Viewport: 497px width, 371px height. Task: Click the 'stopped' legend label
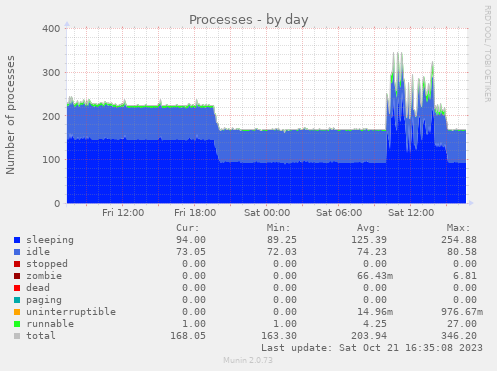(47, 264)
